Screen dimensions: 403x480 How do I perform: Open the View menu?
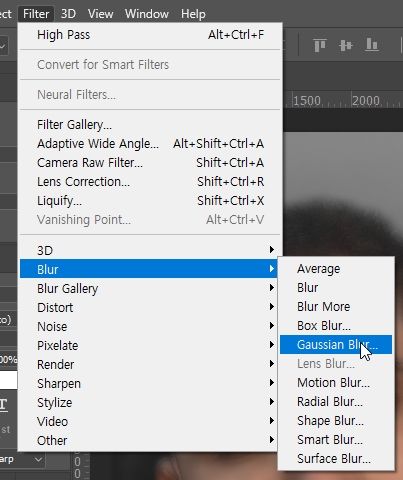click(100, 14)
